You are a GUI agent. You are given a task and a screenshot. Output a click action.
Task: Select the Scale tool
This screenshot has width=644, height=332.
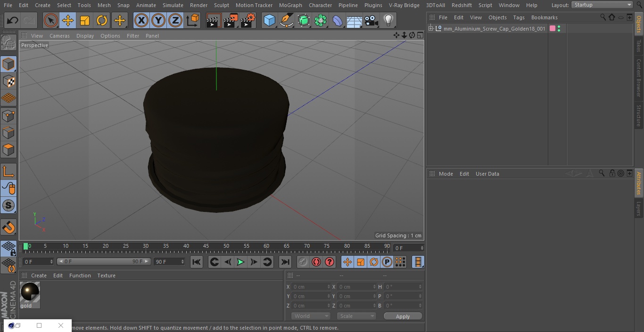[x=85, y=20]
